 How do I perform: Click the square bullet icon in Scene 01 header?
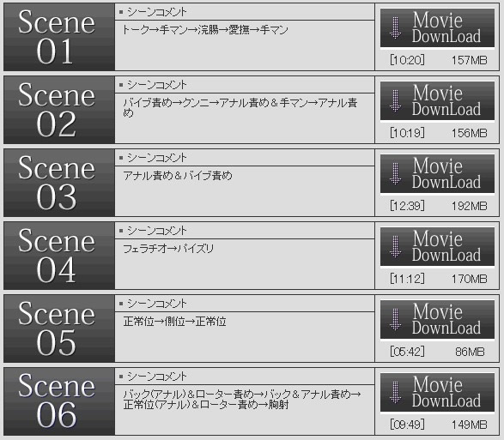tap(121, 12)
